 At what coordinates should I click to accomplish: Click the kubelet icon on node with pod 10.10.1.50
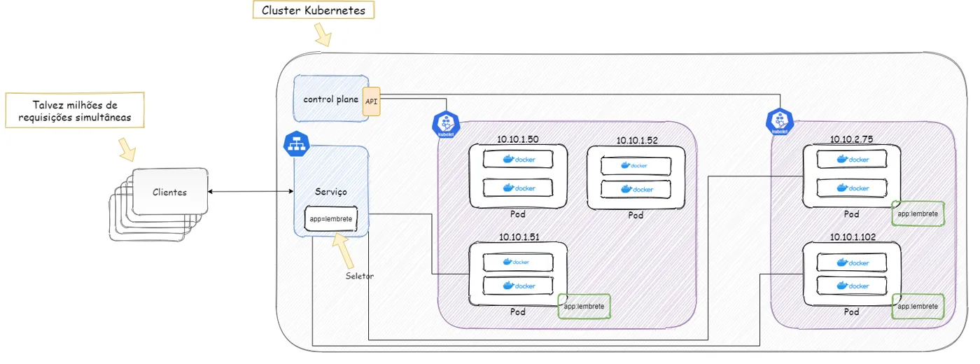coord(446,124)
